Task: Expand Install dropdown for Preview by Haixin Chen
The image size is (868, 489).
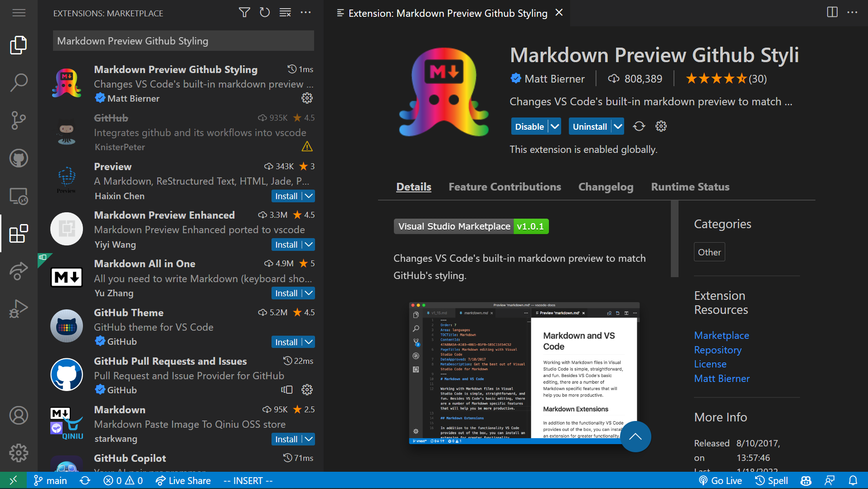Action: 309,196
